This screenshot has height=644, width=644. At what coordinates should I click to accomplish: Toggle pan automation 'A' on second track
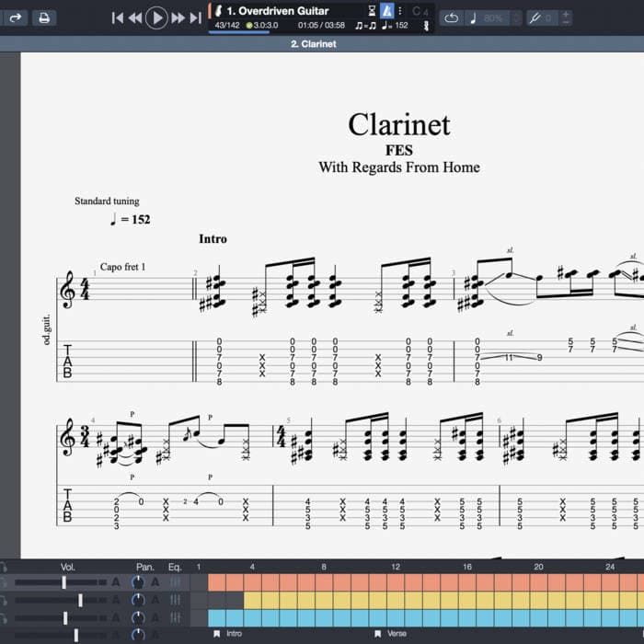(155, 600)
